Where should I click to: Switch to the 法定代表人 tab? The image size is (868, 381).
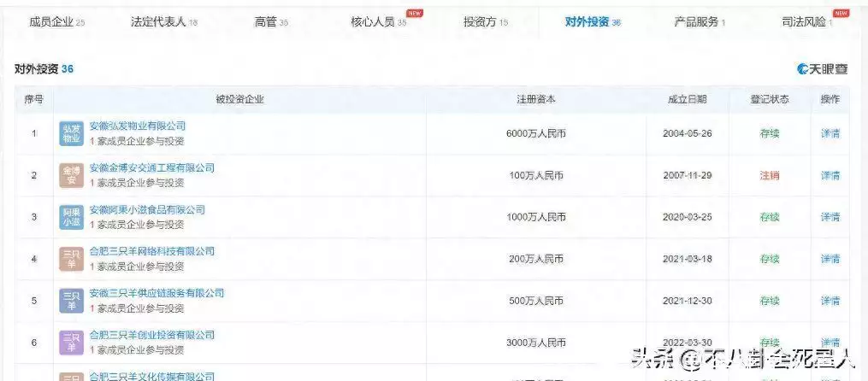[164, 22]
